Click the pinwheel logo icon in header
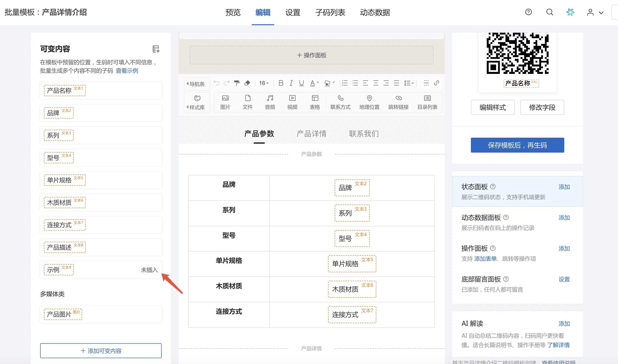 pos(570,12)
